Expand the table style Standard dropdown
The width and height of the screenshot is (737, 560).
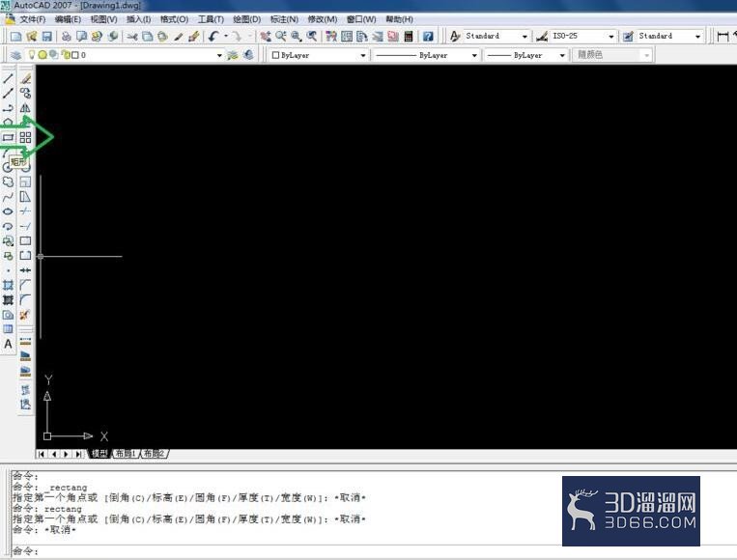tap(697, 36)
